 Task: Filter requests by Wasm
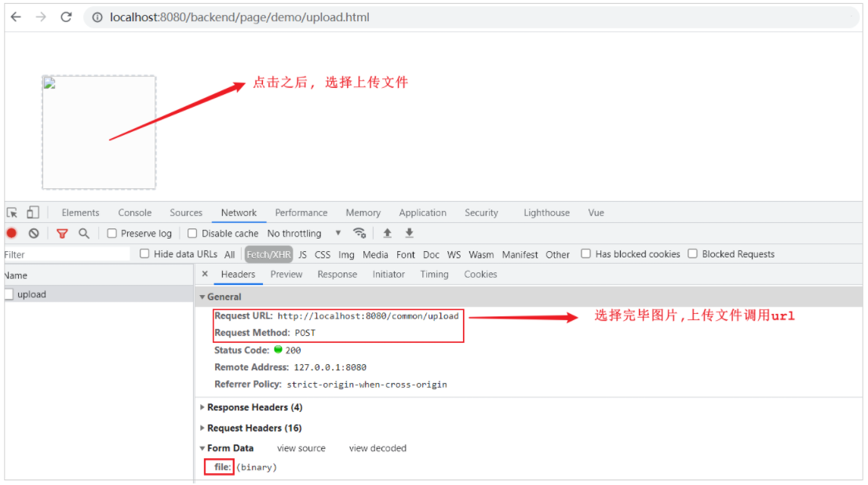(481, 255)
